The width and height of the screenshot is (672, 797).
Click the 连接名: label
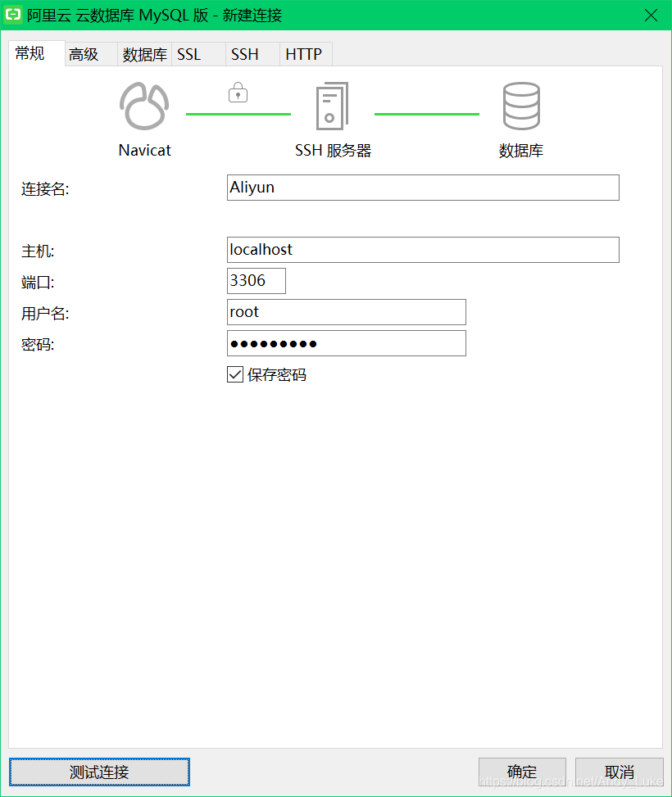pos(45,189)
